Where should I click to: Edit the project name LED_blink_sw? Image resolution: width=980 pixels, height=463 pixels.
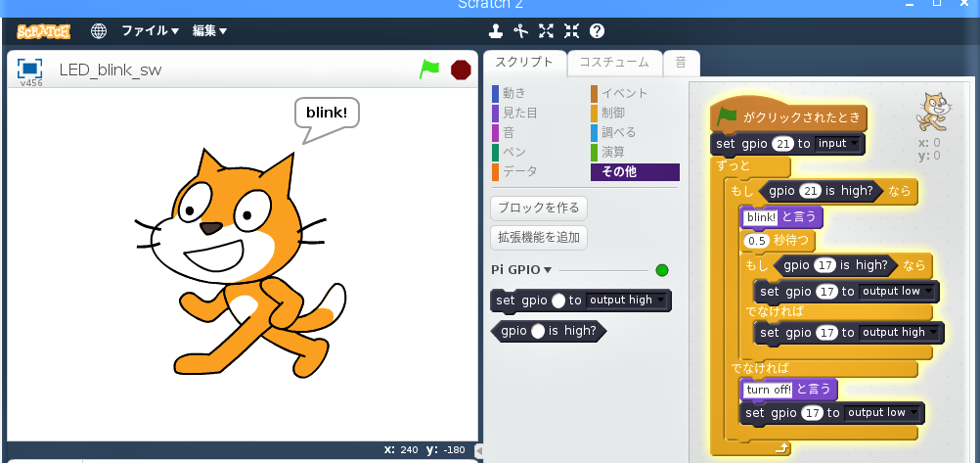pyautogui.click(x=111, y=69)
